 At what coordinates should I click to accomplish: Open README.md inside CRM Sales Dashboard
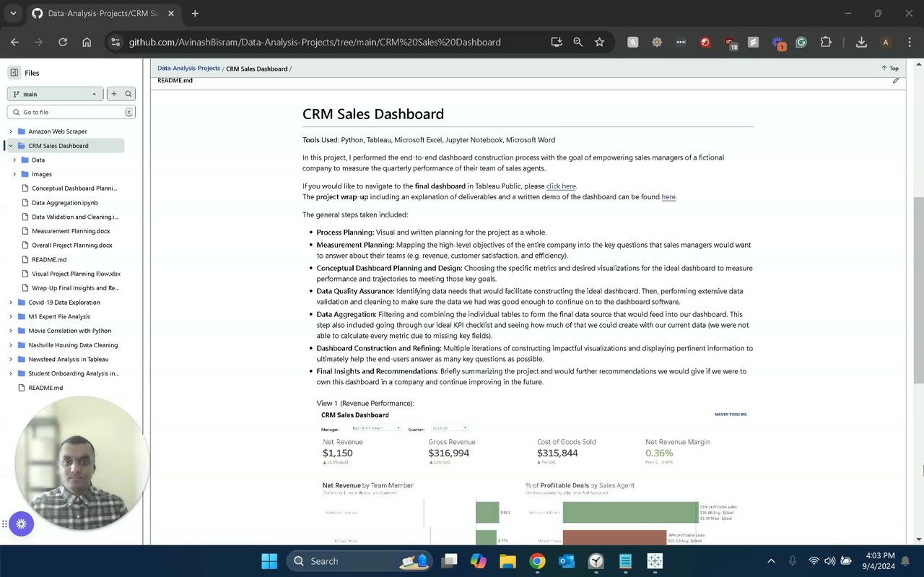pos(48,259)
